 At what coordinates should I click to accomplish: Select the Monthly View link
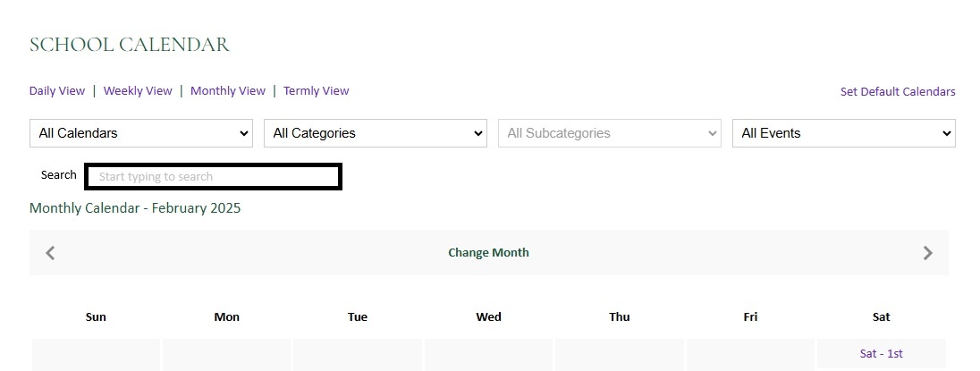tap(228, 90)
